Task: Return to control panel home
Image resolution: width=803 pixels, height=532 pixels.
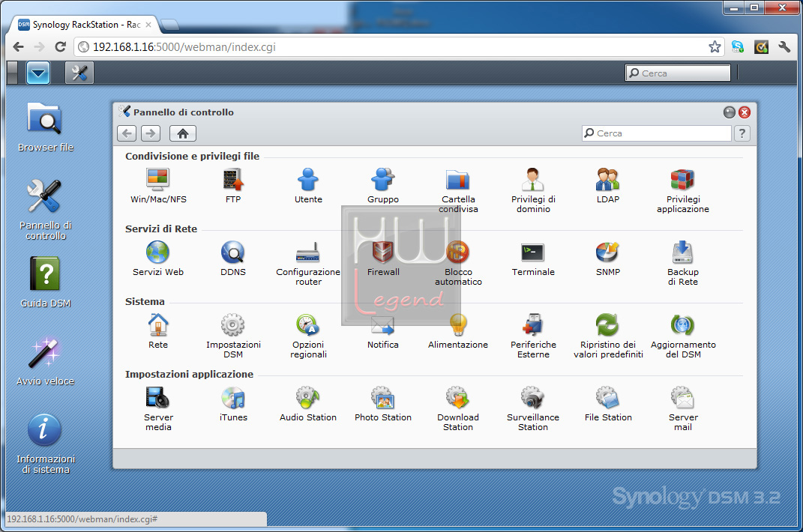Action: click(x=183, y=133)
